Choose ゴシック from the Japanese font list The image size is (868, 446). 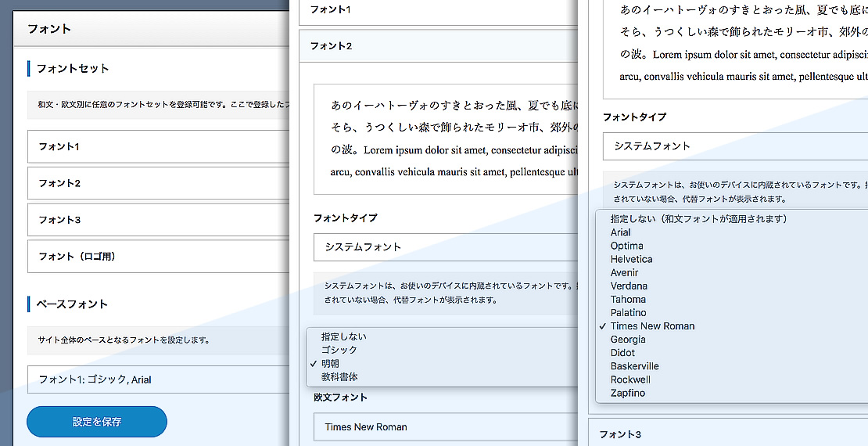pyautogui.click(x=339, y=350)
